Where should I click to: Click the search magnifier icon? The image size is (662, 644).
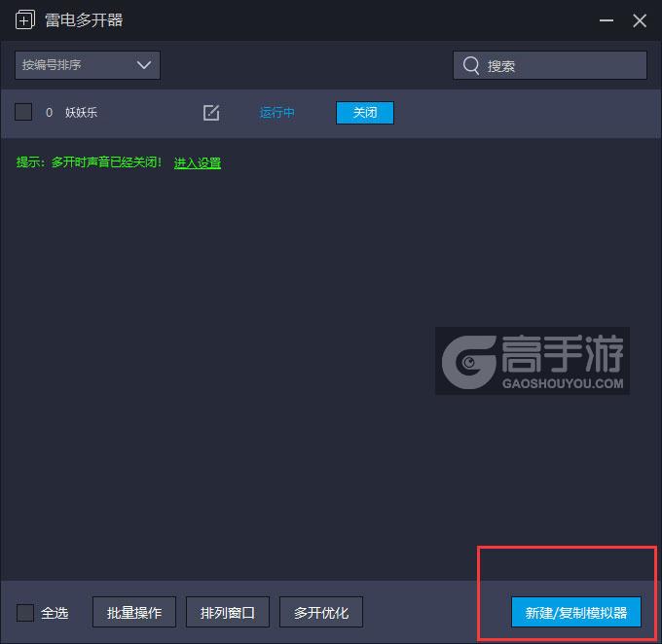tap(471, 65)
